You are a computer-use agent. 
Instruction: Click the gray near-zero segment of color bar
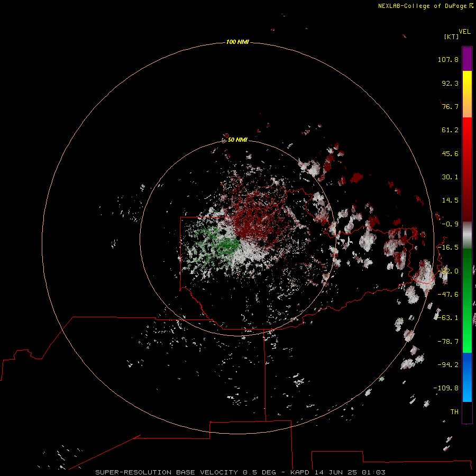tap(467, 235)
